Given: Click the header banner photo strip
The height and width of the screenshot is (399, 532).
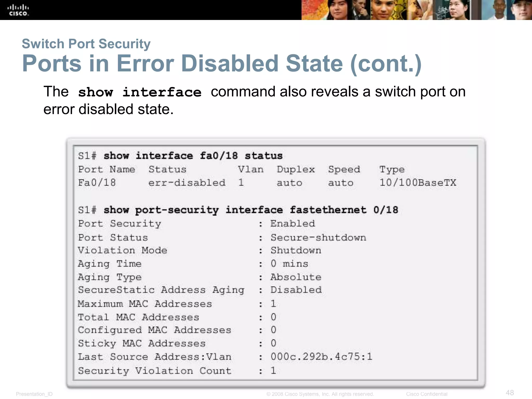Looking at the screenshot, I should (417, 10).
